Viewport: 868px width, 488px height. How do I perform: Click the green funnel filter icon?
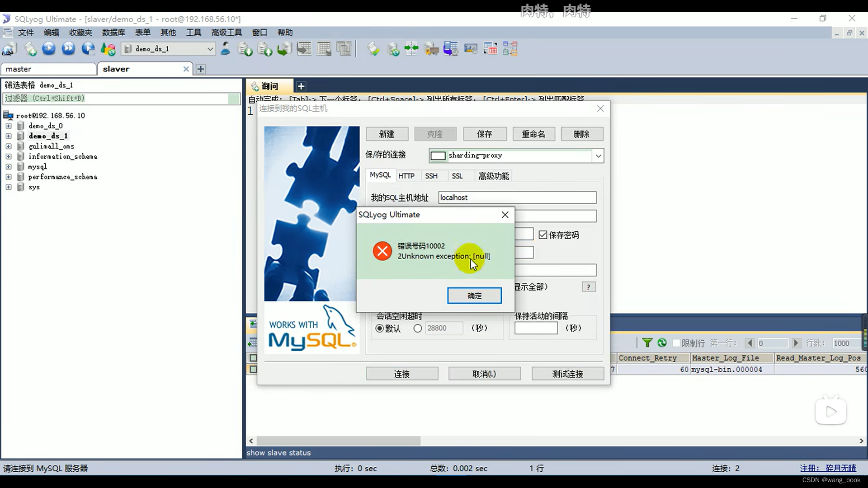coord(647,343)
